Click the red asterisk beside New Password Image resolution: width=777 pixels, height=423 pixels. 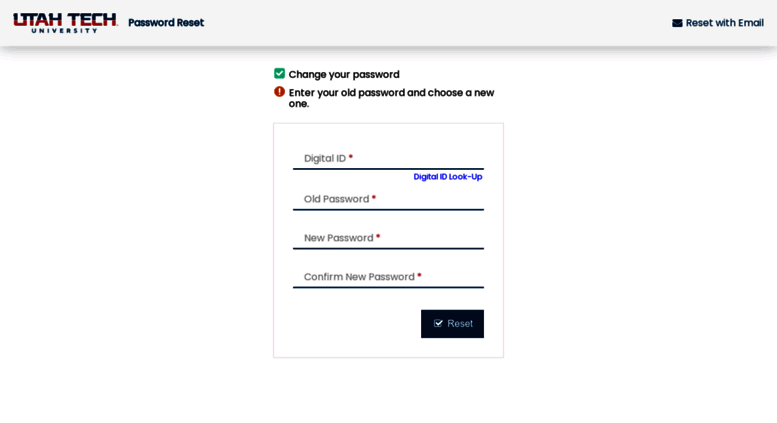click(378, 237)
